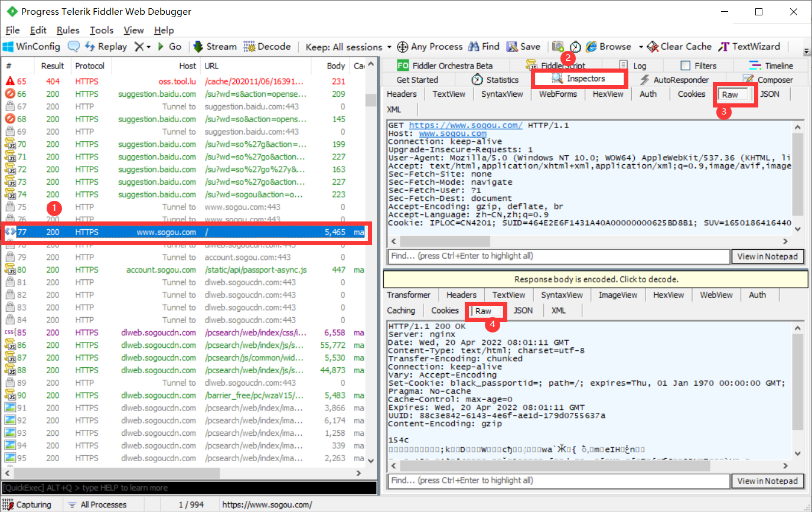812x512 pixels.
Task: Open the Rules menu
Action: click(x=68, y=30)
